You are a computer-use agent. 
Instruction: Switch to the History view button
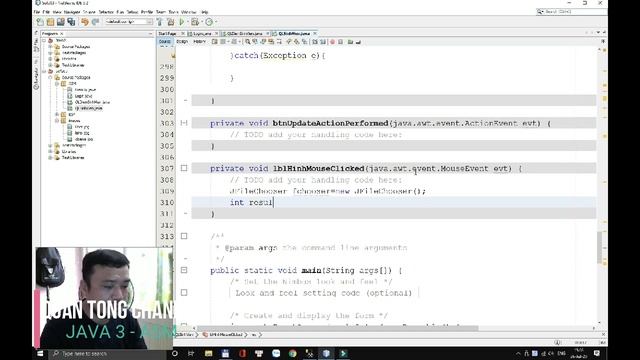coord(199,42)
